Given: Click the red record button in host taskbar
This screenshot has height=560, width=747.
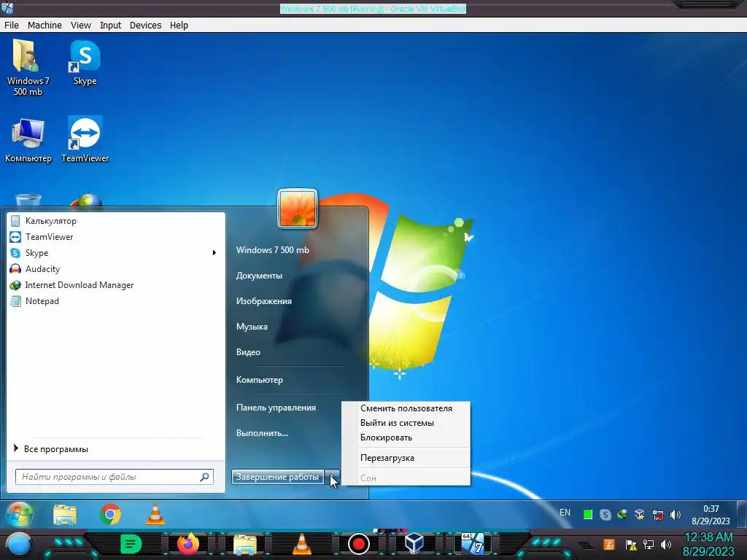Looking at the screenshot, I should pyautogui.click(x=359, y=544).
